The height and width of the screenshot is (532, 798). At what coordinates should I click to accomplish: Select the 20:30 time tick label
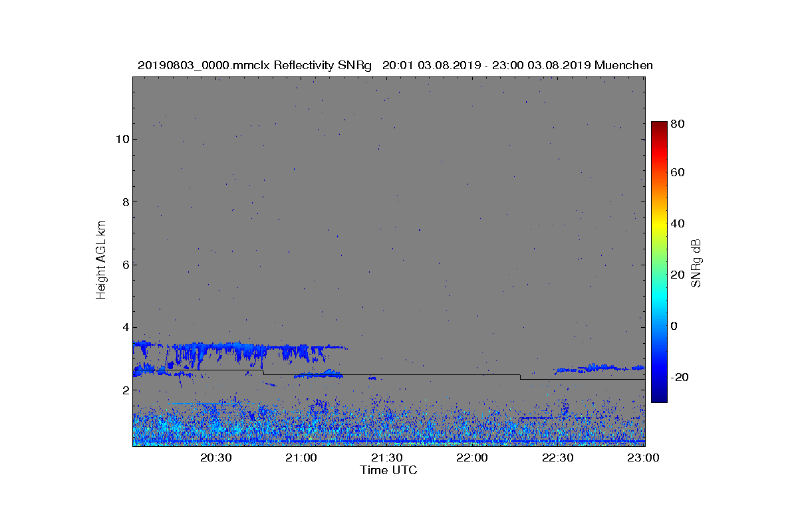coord(215,458)
